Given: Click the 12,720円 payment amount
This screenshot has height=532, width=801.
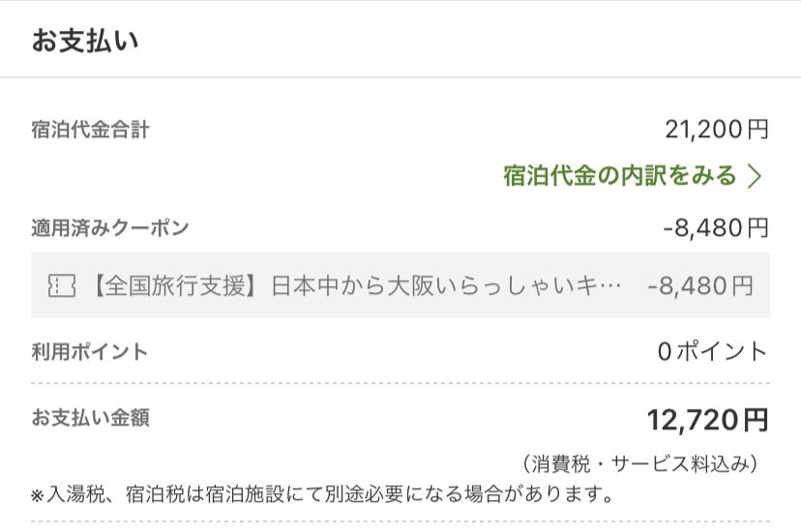Looking at the screenshot, I should tap(708, 420).
